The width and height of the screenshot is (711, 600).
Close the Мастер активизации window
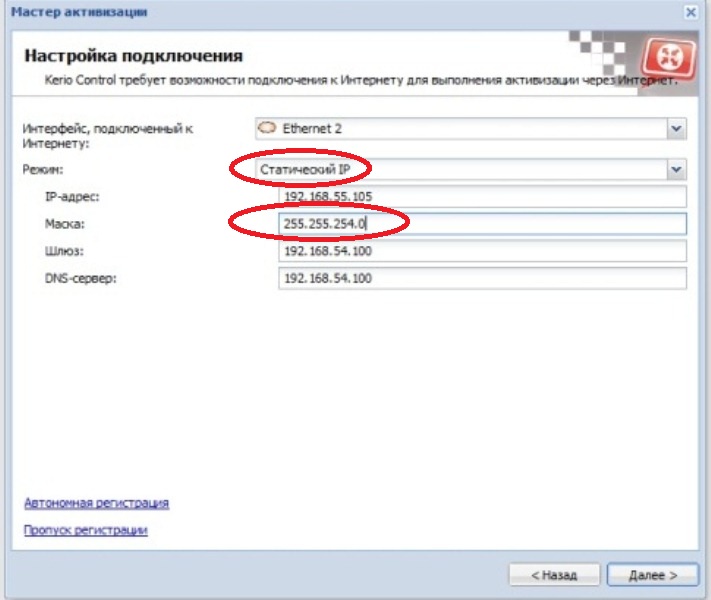tap(690, 12)
